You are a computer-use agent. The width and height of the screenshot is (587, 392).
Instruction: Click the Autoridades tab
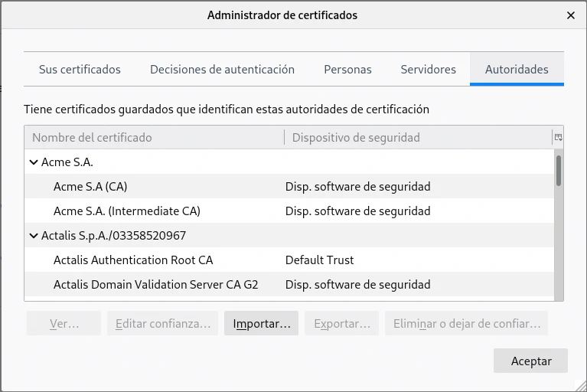(517, 70)
